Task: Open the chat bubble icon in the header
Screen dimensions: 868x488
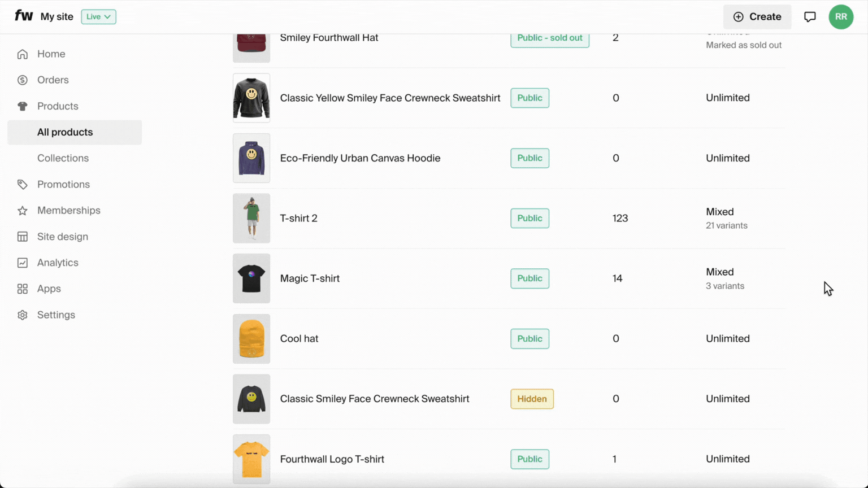Action: [810, 16]
